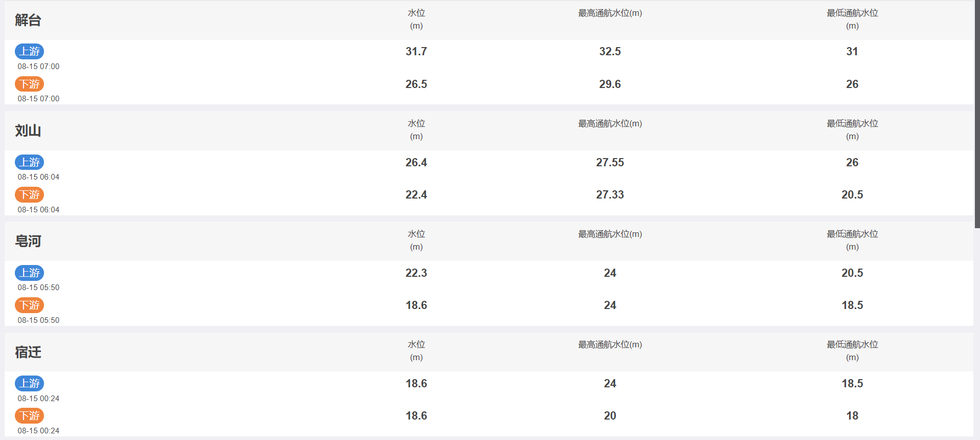
Task: Click the orange 下游 badge under 皂河
Action: pyautogui.click(x=30, y=305)
